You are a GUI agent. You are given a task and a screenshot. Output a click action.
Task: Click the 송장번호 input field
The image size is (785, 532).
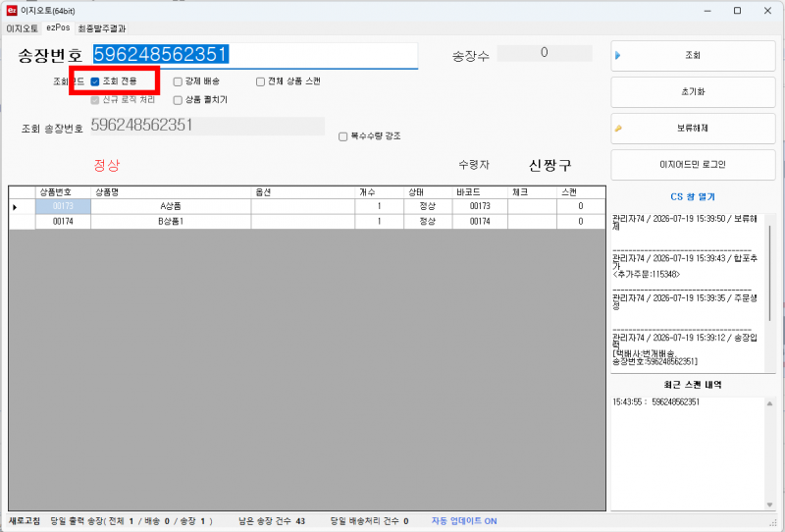[255, 55]
